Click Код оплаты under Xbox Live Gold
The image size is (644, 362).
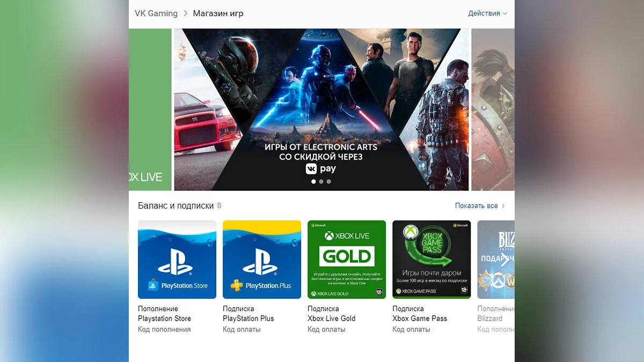(x=326, y=329)
